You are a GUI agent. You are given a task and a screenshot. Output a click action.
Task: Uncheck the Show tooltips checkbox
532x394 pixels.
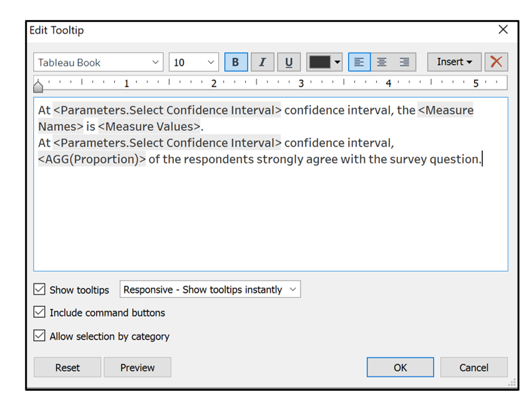tap(40, 289)
